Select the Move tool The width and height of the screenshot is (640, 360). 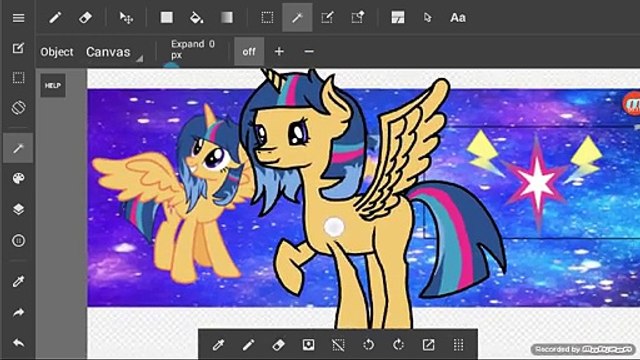tap(126, 18)
